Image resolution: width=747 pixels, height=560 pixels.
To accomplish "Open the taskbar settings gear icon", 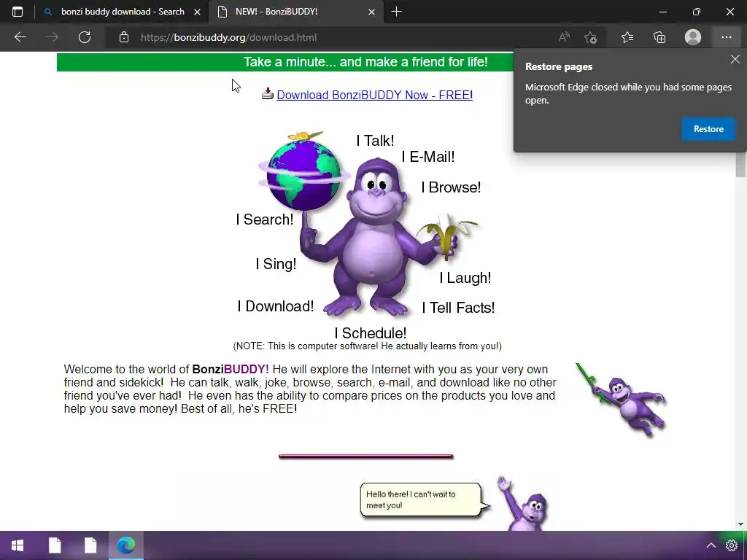I will click(x=731, y=545).
